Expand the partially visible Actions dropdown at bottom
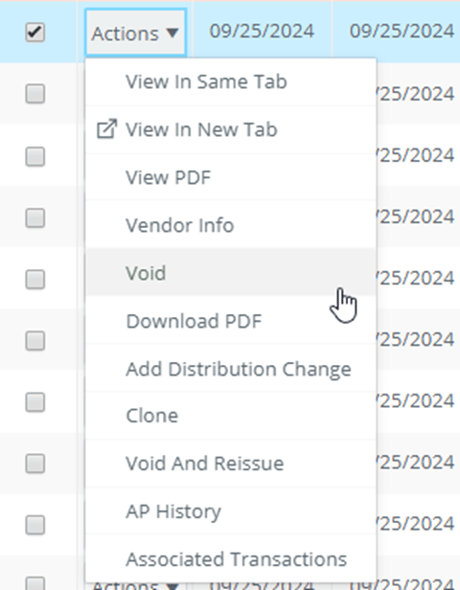The width and height of the screenshot is (460, 590). click(x=135, y=585)
